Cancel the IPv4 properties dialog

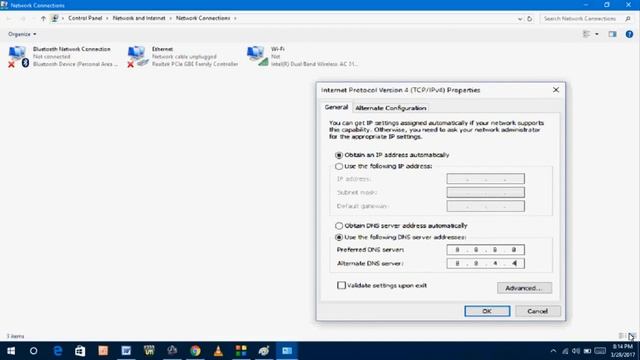tap(538, 311)
